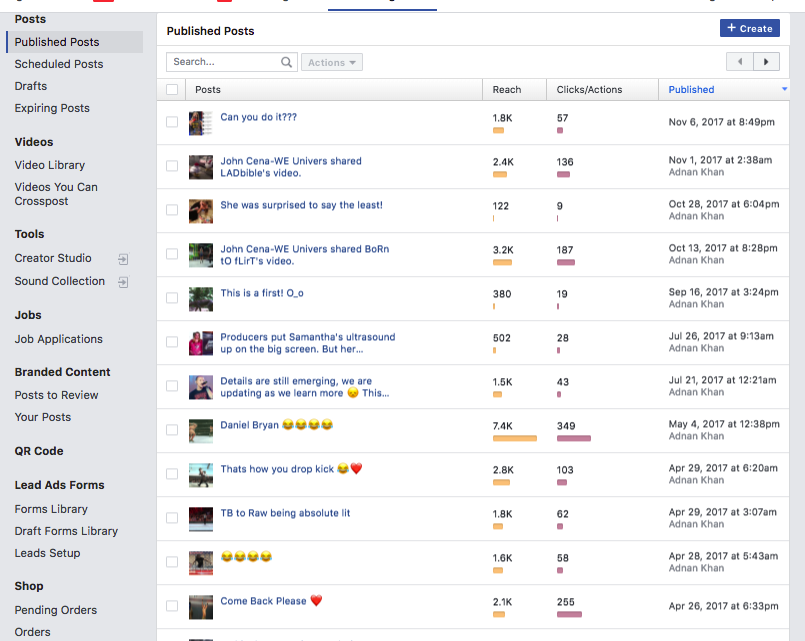Click the 'Nov 6, 2017 at 8:49pm' date

[721, 122]
